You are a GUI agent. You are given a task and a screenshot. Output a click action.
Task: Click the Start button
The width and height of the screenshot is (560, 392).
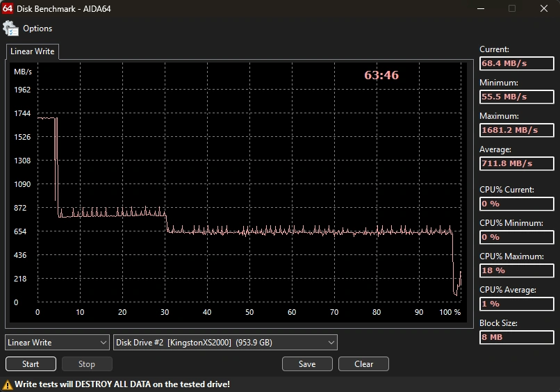pyautogui.click(x=31, y=364)
